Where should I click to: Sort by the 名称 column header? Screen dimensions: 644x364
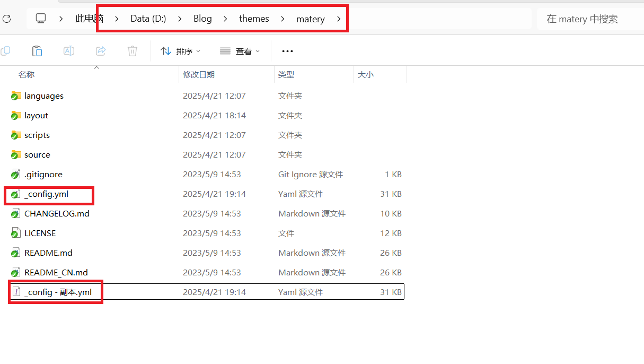27,75
